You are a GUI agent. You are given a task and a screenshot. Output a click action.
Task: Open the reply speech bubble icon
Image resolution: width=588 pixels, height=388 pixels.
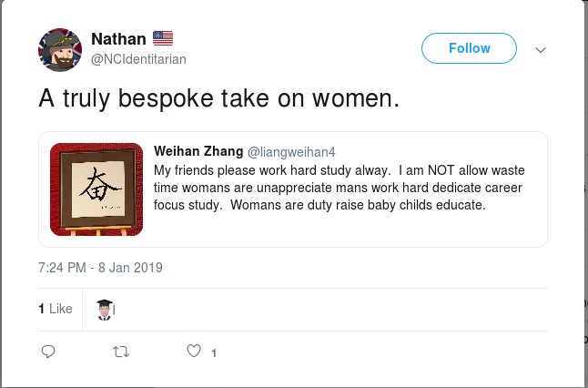(x=49, y=351)
